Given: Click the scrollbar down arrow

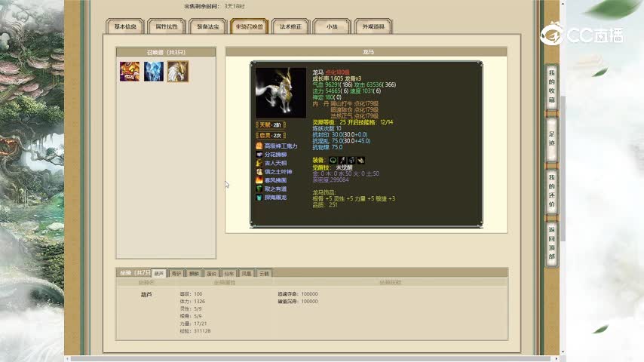Looking at the screenshot, I should point(563,352).
